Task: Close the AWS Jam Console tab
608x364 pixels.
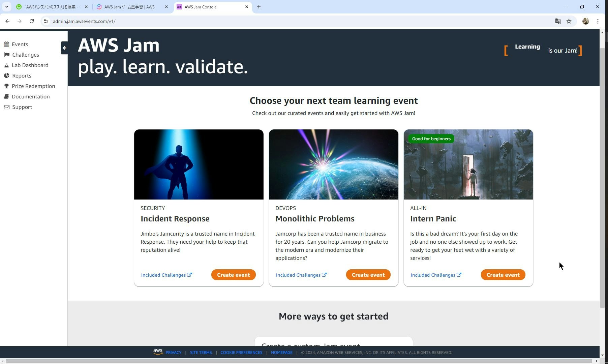Action: 247,7
